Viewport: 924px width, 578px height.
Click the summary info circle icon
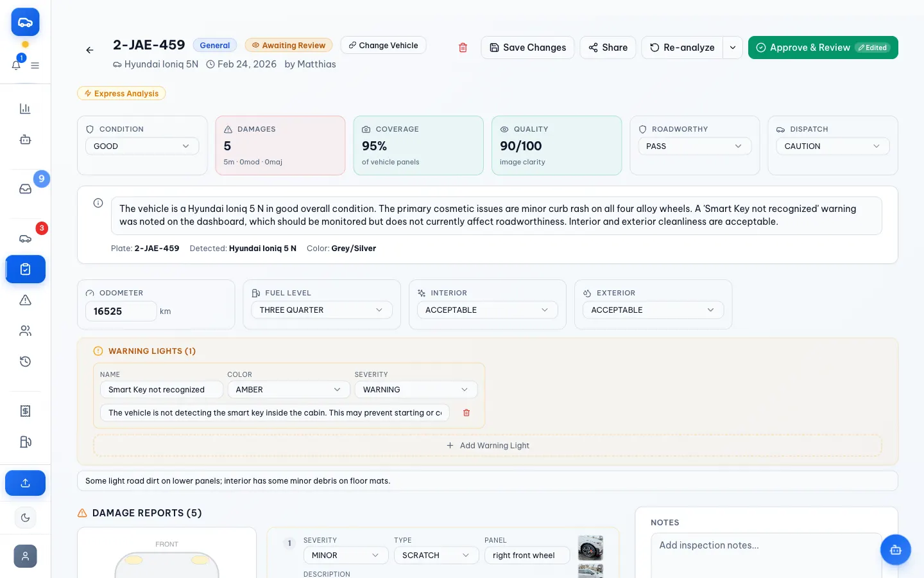pyautogui.click(x=98, y=203)
